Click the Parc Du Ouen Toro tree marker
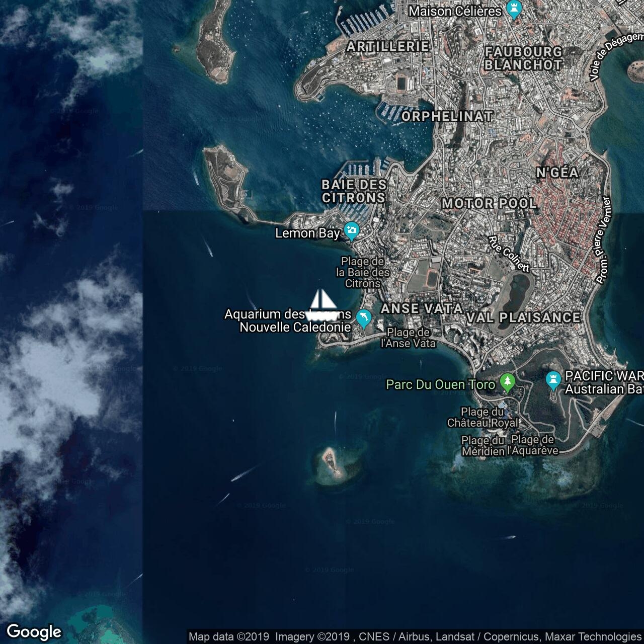Viewport: 644px width, 644px height. pyautogui.click(x=508, y=382)
